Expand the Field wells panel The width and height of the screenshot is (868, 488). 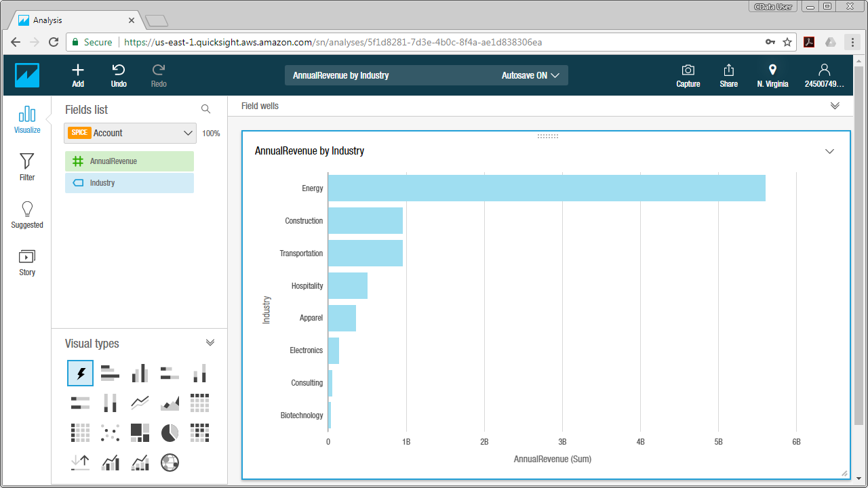click(835, 106)
